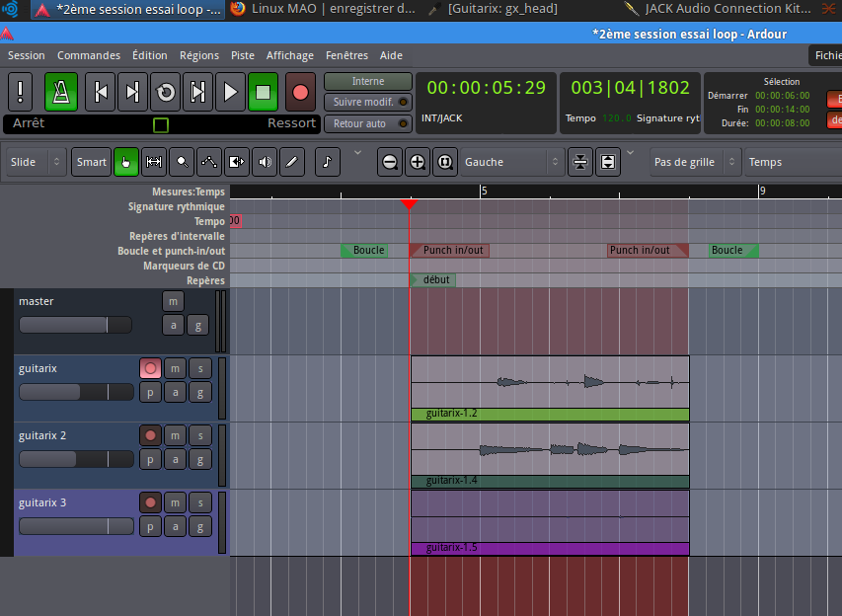
Task: Click the Play transport button
Action: tap(230, 92)
